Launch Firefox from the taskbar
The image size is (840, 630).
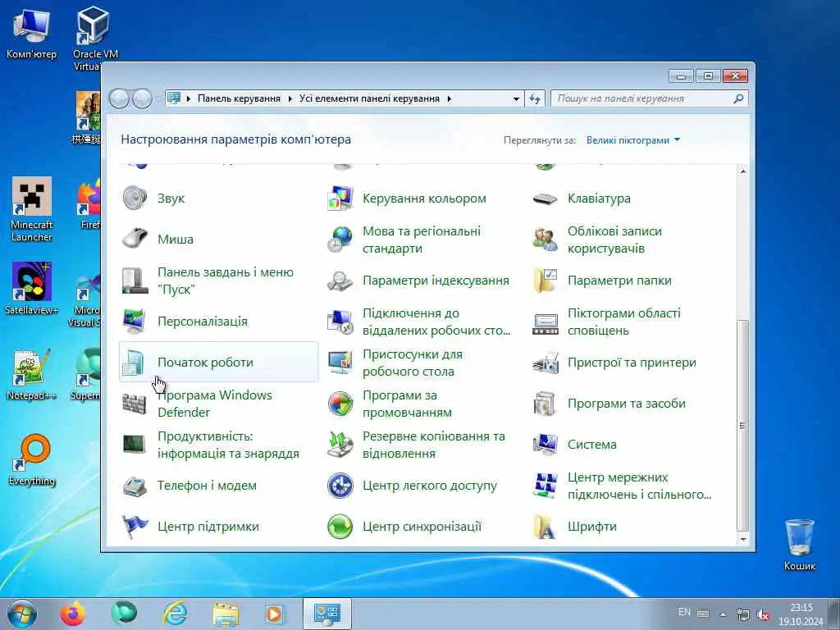[72, 614]
